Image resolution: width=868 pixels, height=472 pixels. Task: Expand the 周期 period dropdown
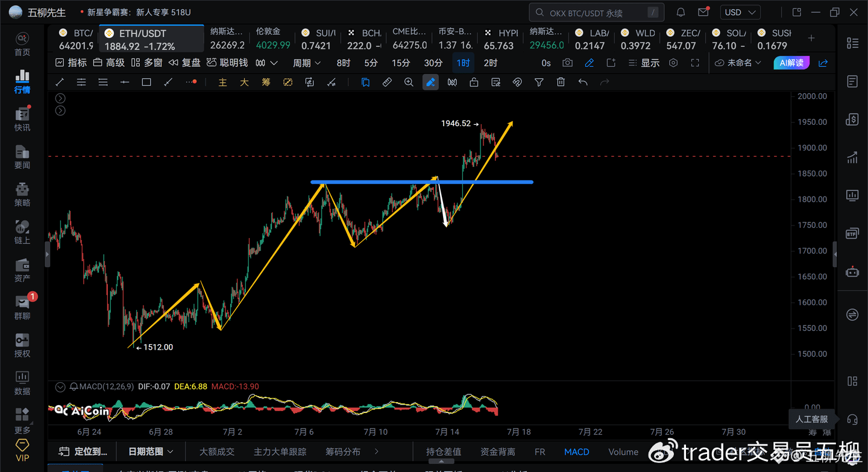[307, 63]
